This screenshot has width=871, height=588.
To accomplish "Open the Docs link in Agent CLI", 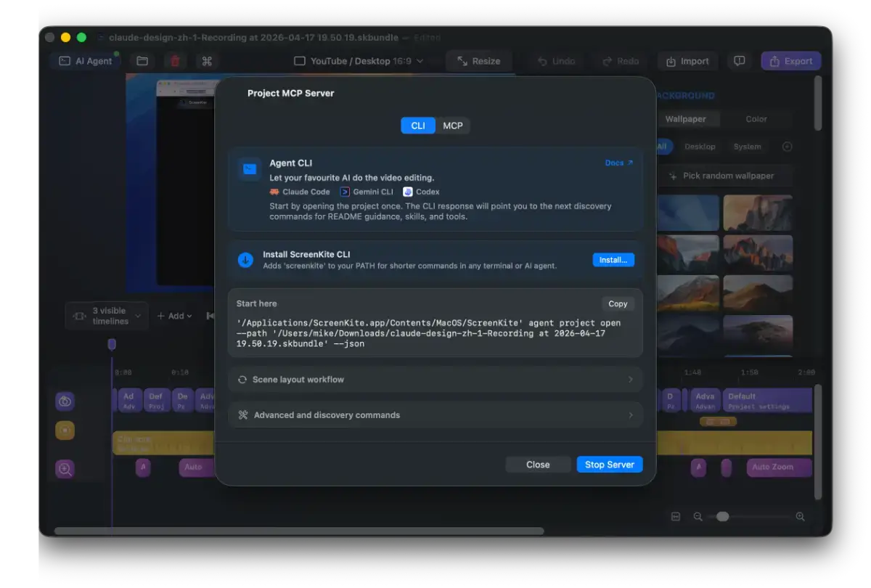I will (618, 163).
